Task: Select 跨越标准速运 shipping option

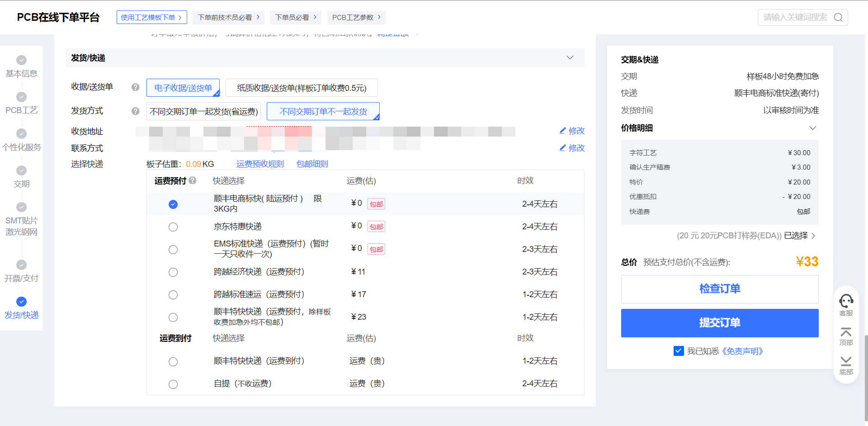Action: pos(173,295)
